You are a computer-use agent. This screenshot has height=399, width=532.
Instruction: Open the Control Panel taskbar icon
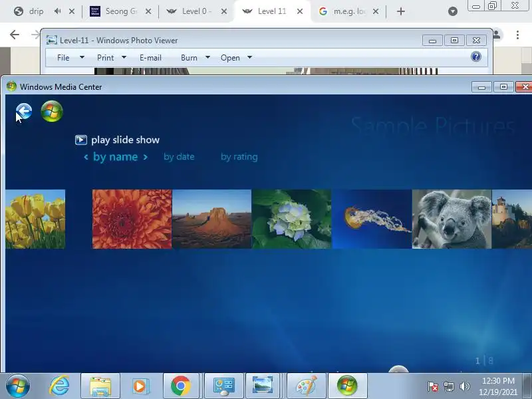224,386
